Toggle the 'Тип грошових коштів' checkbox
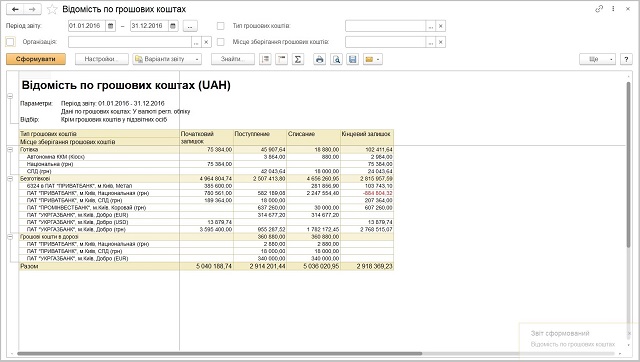640x362 pixels. pyautogui.click(x=220, y=26)
